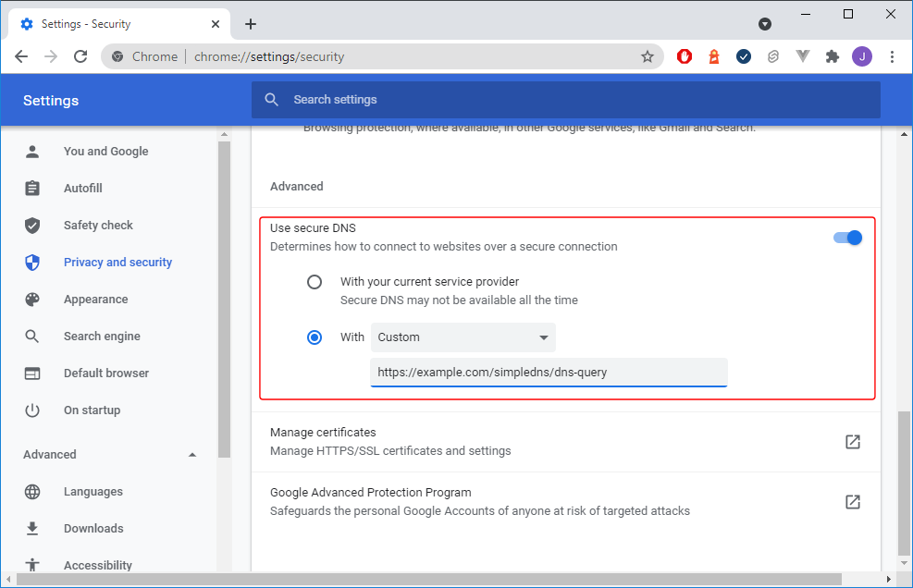This screenshot has height=588, width=913.
Task: Click the external link icon for Manage certificates
Action: (853, 442)
